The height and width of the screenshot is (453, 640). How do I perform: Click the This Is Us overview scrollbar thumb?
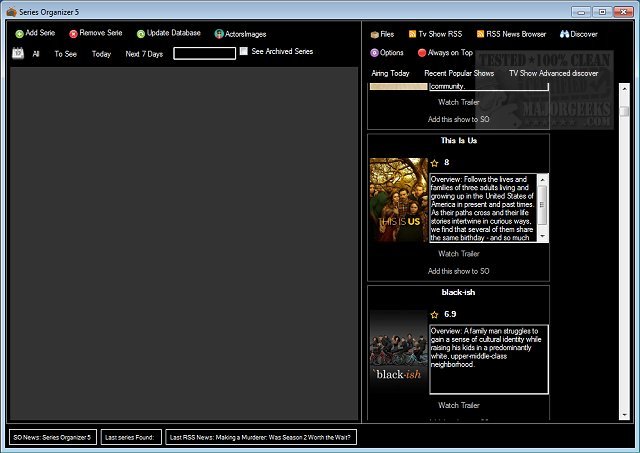[x=542, y=204]
